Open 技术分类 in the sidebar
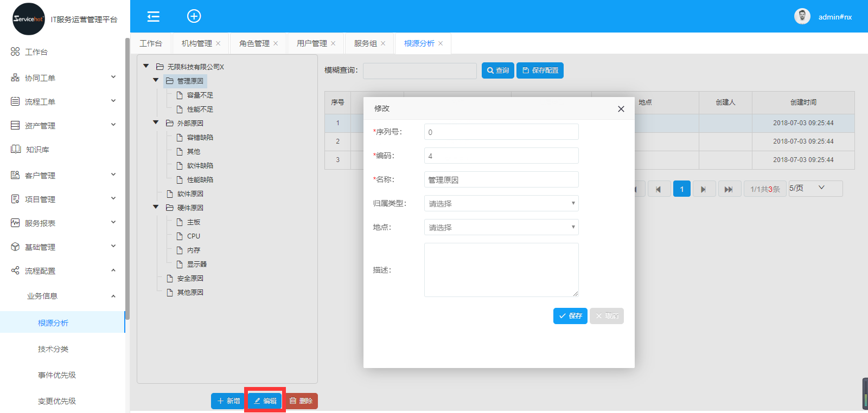Image resolution: width=868 pixels, height=413 pixels. pos(53,349)
